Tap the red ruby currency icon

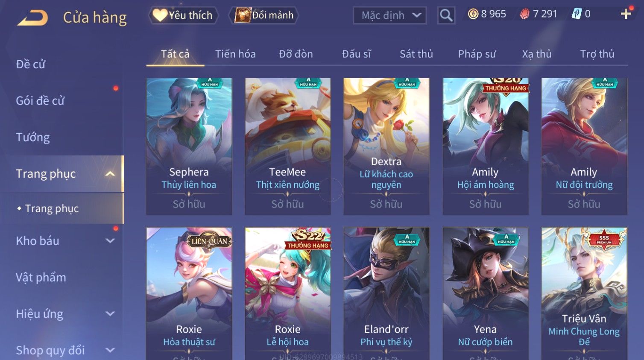tap(524, 14)
